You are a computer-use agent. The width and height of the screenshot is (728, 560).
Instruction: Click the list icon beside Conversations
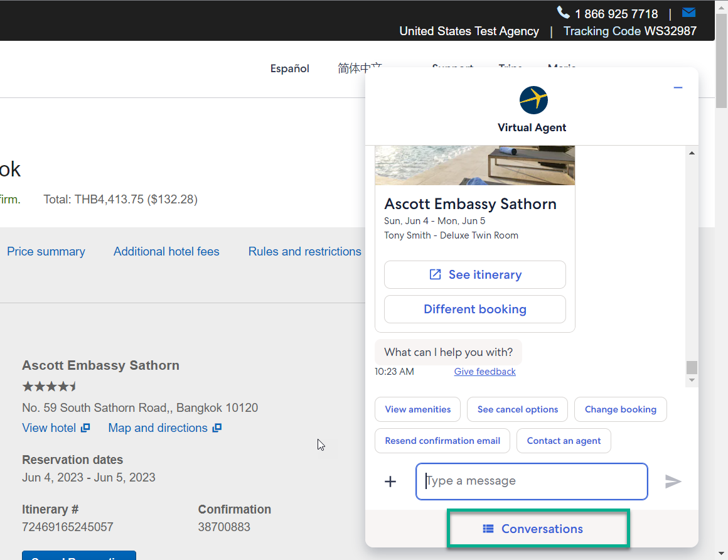488,529
